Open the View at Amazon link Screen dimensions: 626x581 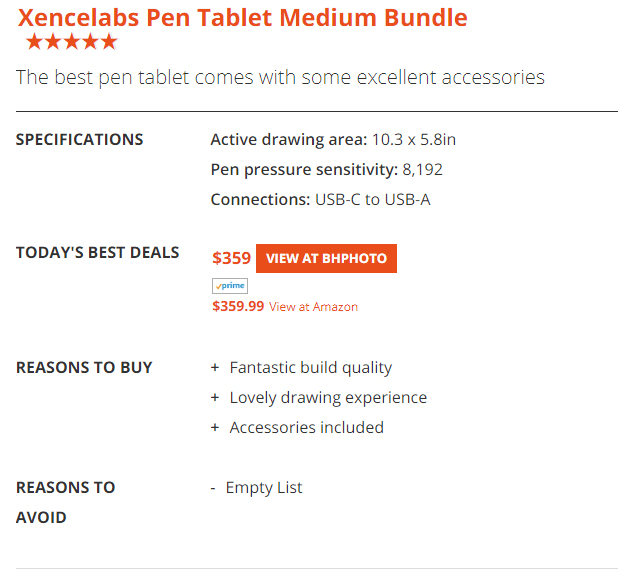pos(313,307)
